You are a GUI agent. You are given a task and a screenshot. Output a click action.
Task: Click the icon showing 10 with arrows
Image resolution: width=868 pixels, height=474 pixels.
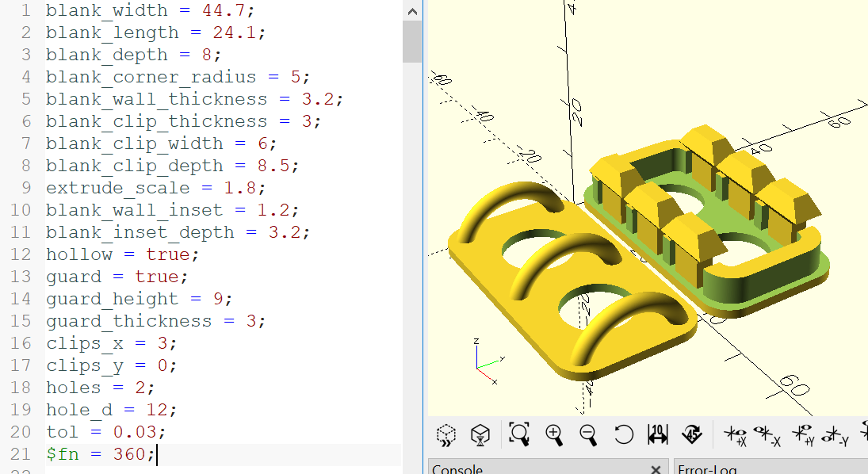(x=658, y=434)
